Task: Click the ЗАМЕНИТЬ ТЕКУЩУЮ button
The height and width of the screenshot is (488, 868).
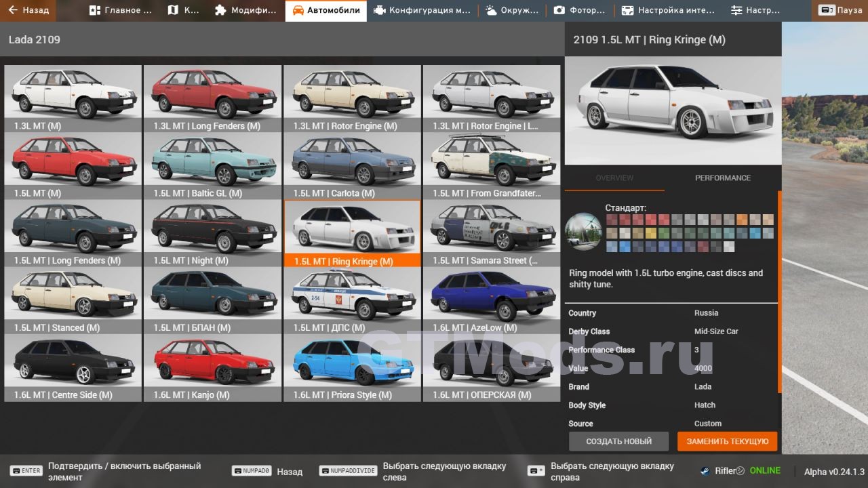Action: click(727, 441)
